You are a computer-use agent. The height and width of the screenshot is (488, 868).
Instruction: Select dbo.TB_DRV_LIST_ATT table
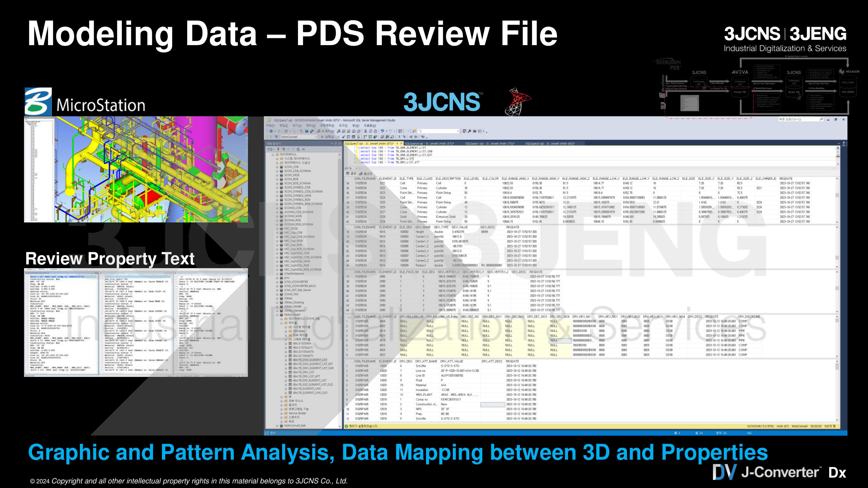(306, 377)
